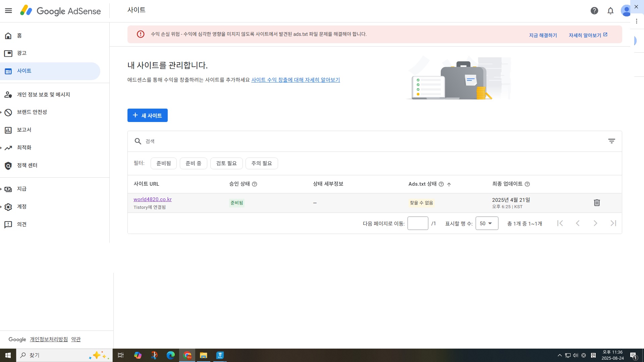Click the 승인 상태 help icon
Image resolution: width=644 pixels, height=362 pixels.
click(x=255, y=184)
